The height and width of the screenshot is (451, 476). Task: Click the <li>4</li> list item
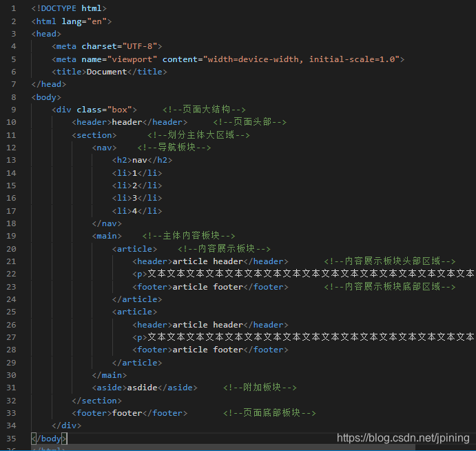coord(137,211)
